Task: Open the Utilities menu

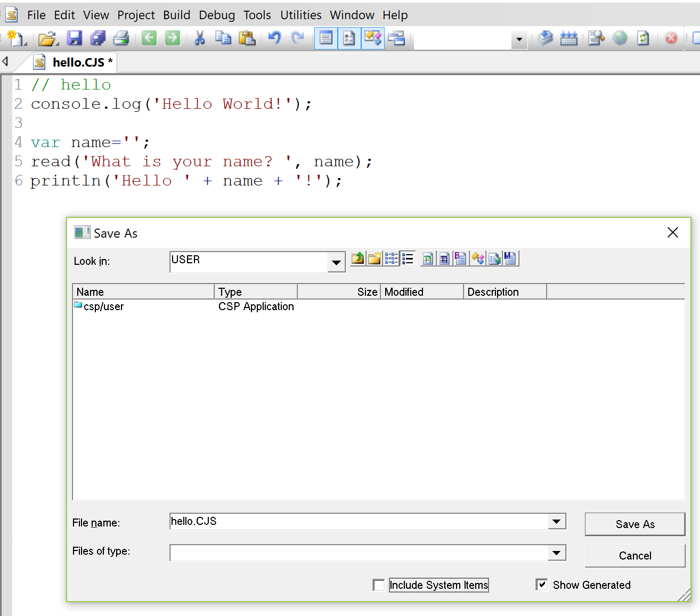Action: pyautogui.click(x=300, y=15)
